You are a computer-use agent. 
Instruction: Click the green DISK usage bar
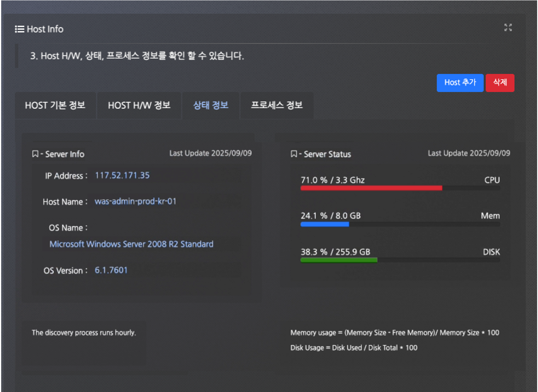339,260
